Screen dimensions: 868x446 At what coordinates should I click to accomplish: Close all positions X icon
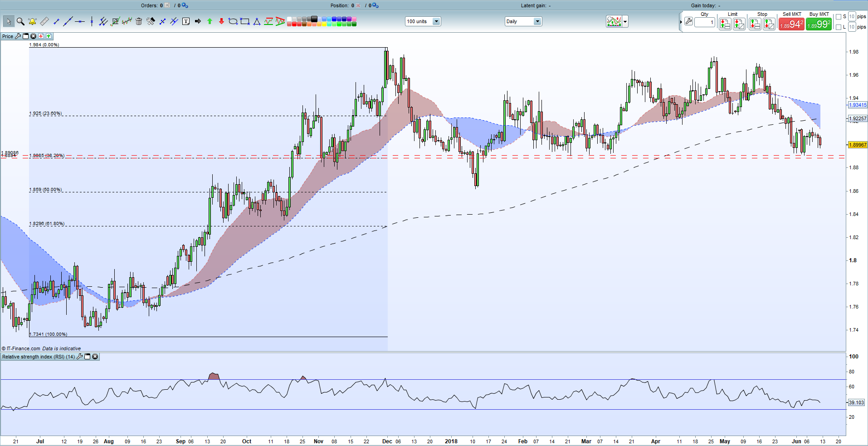[358, 5]
